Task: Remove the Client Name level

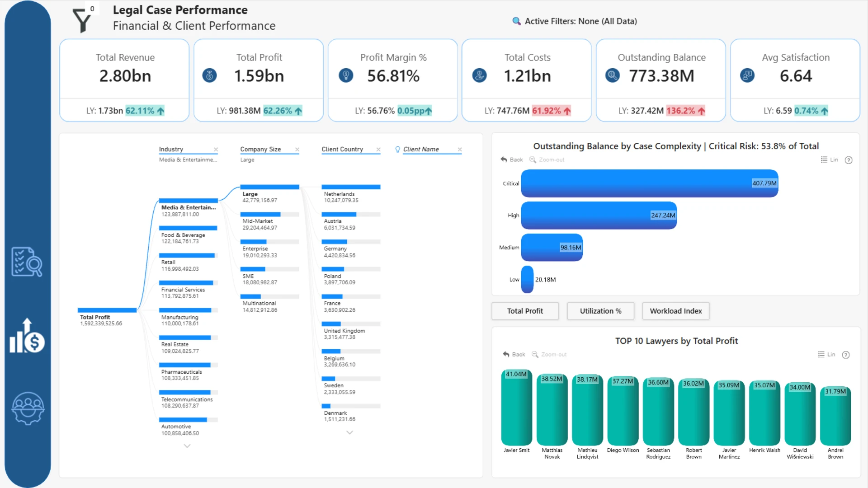Action: coord(460,150)
